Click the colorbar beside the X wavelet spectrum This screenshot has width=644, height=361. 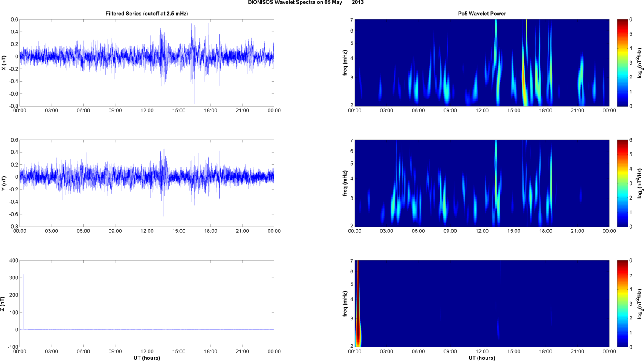tap(622, 63)
